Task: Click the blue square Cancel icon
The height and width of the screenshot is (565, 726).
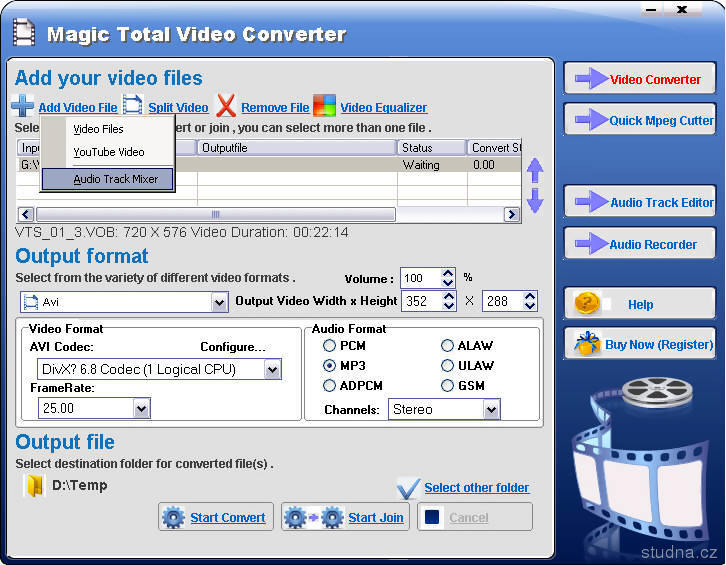Action: [432, 517]
